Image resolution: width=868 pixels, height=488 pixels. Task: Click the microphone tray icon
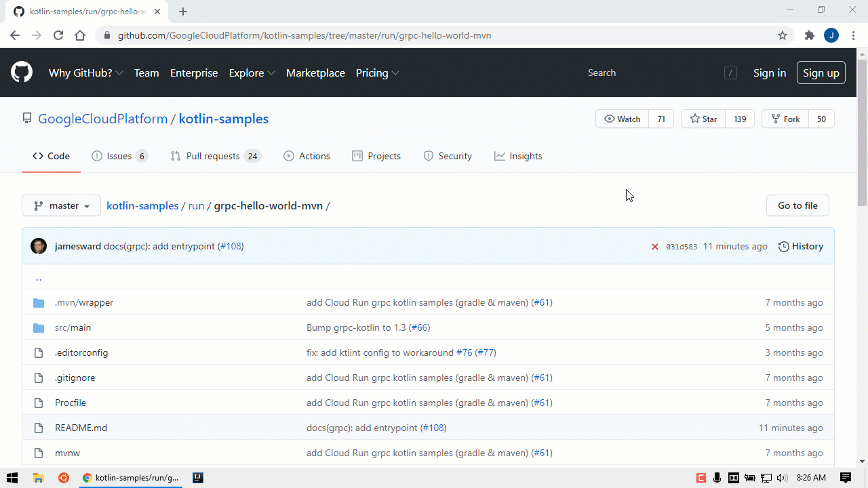point(717,478)
